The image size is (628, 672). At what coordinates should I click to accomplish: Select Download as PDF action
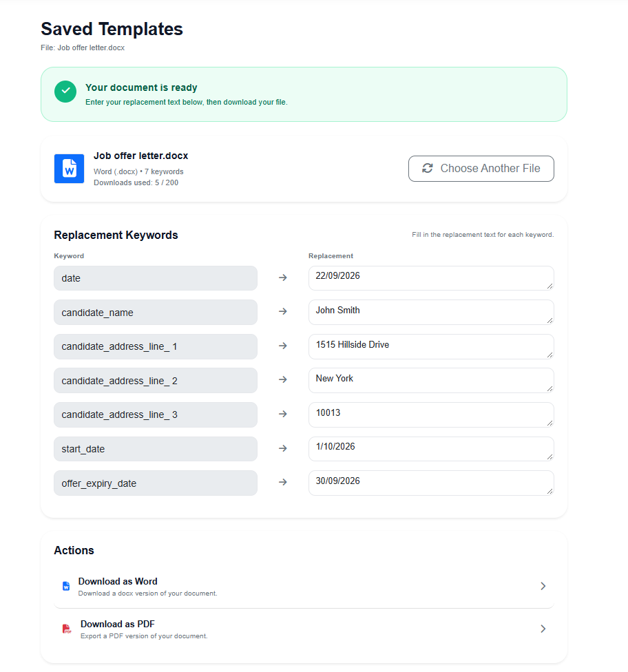tap(304, 629)
